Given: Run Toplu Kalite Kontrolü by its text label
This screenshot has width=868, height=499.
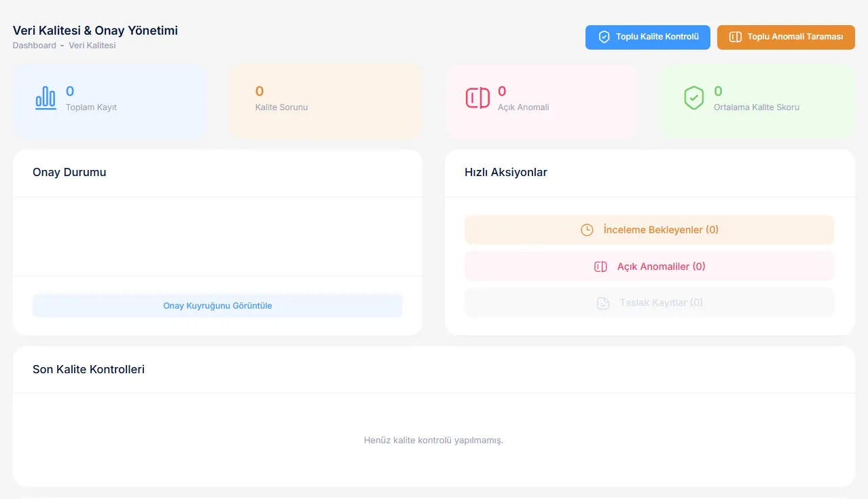Looking at the screenshot, I should (x=657, y=37).
